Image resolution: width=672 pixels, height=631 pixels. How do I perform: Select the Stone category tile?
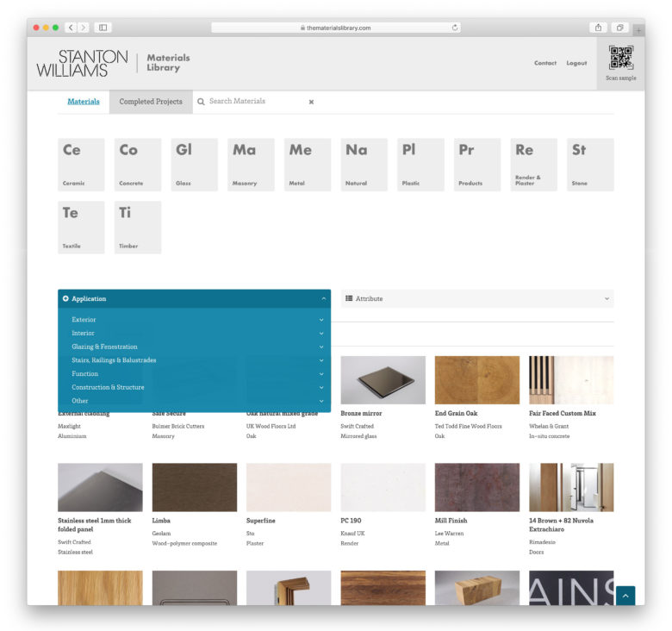coord(590,165)
